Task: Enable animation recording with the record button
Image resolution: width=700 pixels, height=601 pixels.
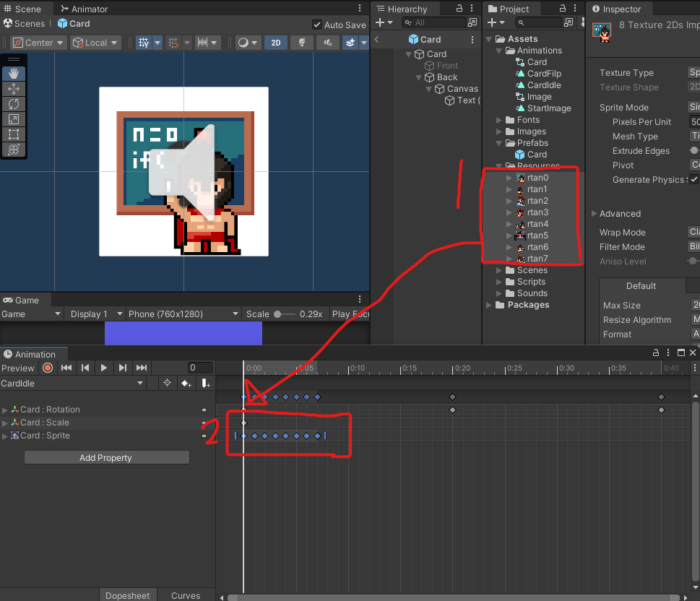Action: (48, 368)
